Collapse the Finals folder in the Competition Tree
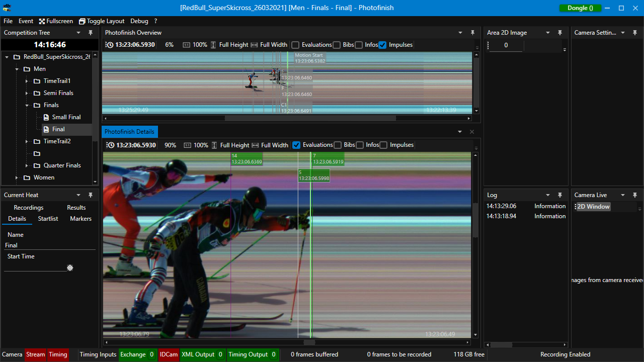Image resolution: width=644 pixels, height=362 pixels. (27, 105)
